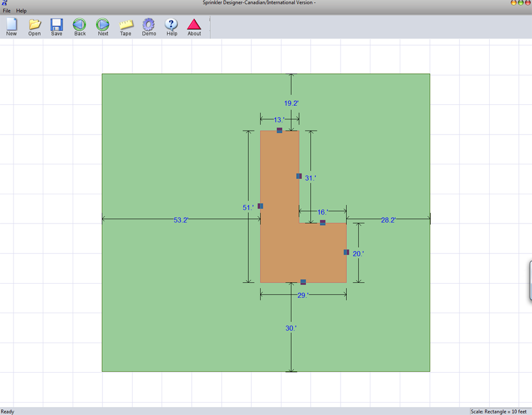Click the 53.2' left distance label
Viewport: 532px width, 415px height.
click(181, 220)
